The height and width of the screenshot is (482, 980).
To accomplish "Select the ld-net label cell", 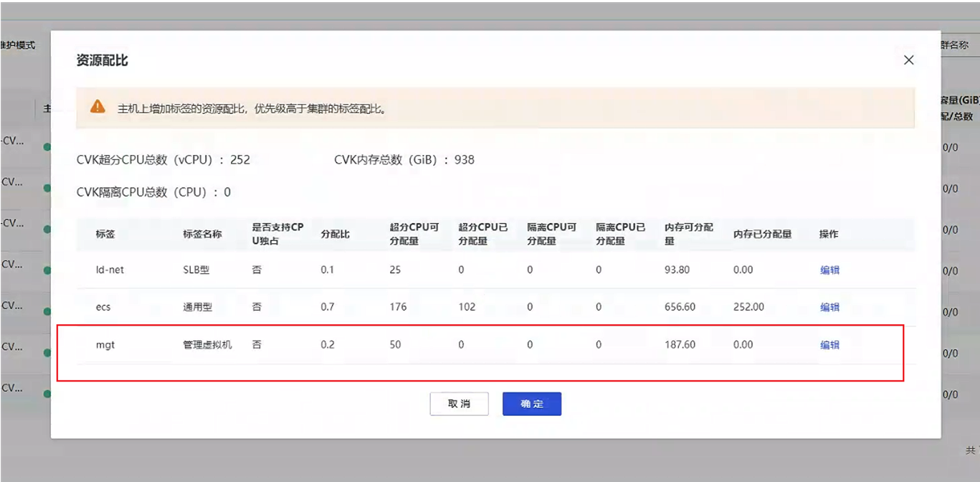I will click(x=110, y=270).
